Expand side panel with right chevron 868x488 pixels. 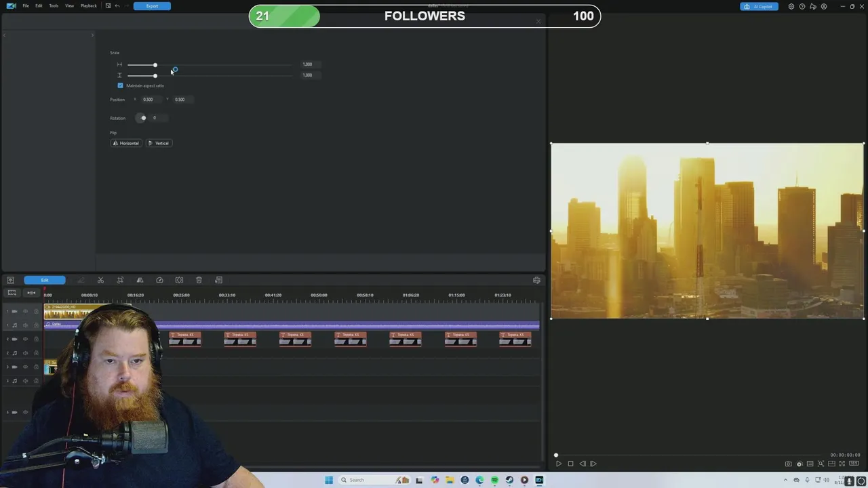(93, 35)
